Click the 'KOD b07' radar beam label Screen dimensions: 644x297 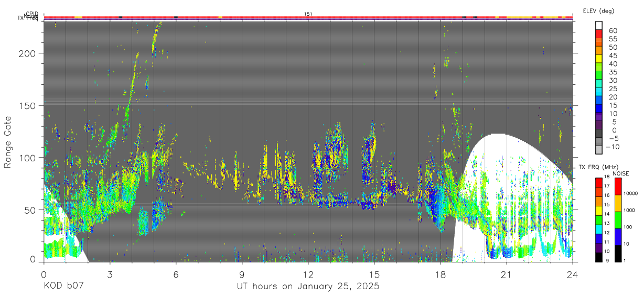63,287
